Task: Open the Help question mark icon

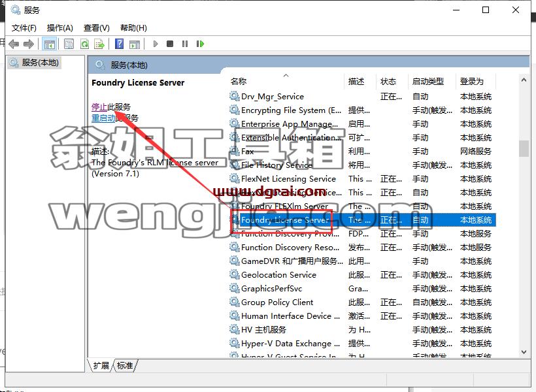Action: coord(120,44)
